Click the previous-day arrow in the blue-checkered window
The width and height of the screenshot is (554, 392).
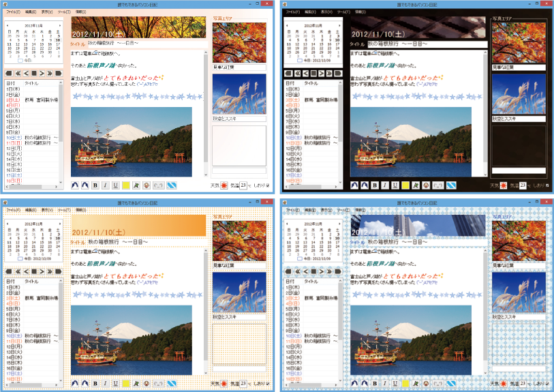tap(306, 272)
